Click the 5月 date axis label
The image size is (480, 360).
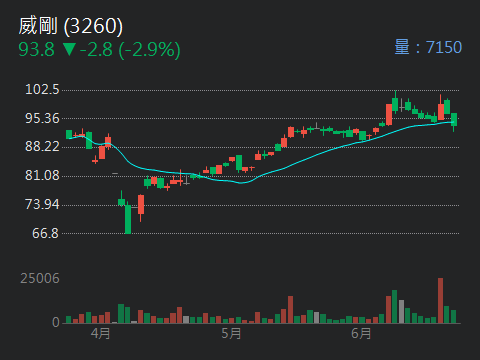(231, 333)
